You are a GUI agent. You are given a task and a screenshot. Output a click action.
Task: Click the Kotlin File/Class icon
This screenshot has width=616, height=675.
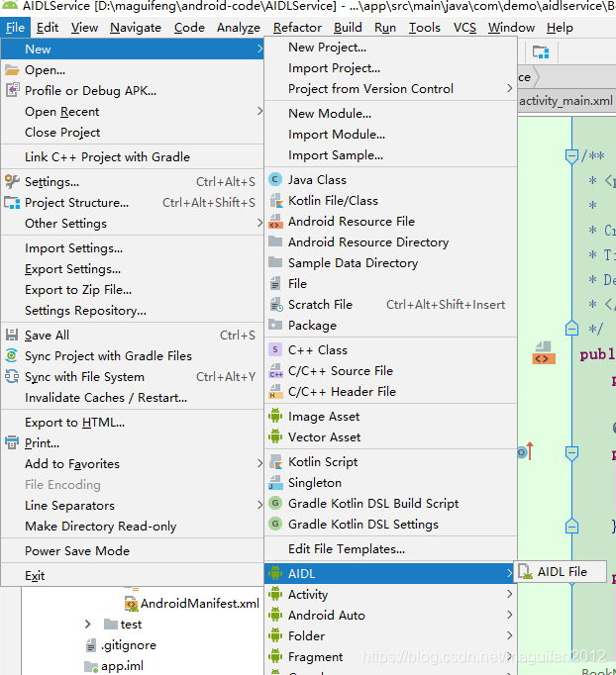click(x=275, y=201)
